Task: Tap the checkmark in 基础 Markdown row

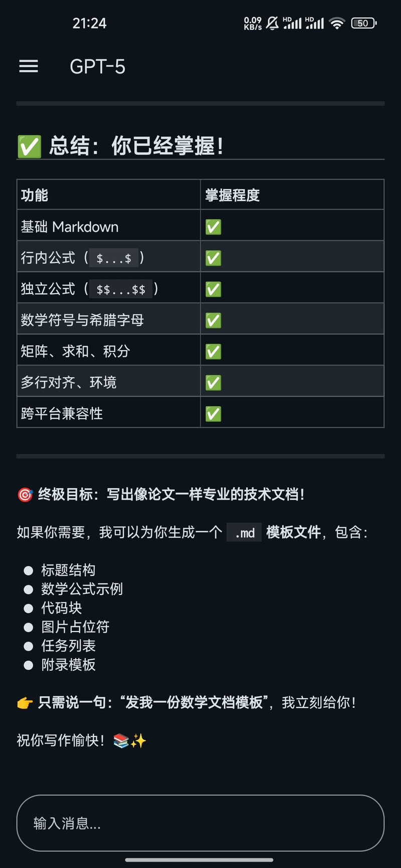Action: point(213,227)
